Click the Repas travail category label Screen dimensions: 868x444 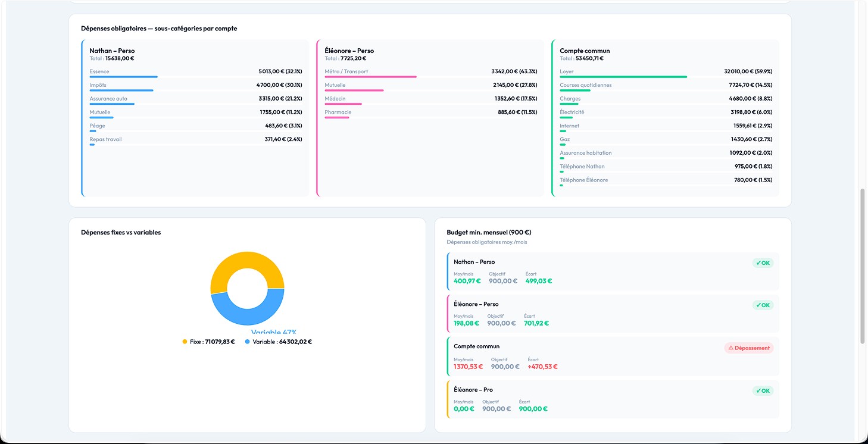click(x=105, y=139)
